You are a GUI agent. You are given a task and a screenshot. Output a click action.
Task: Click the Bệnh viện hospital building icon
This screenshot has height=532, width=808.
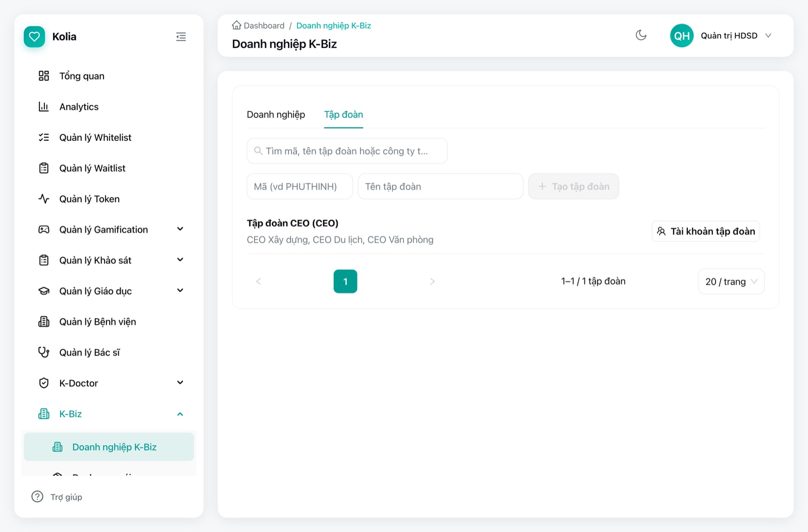(x=44, y=322)
